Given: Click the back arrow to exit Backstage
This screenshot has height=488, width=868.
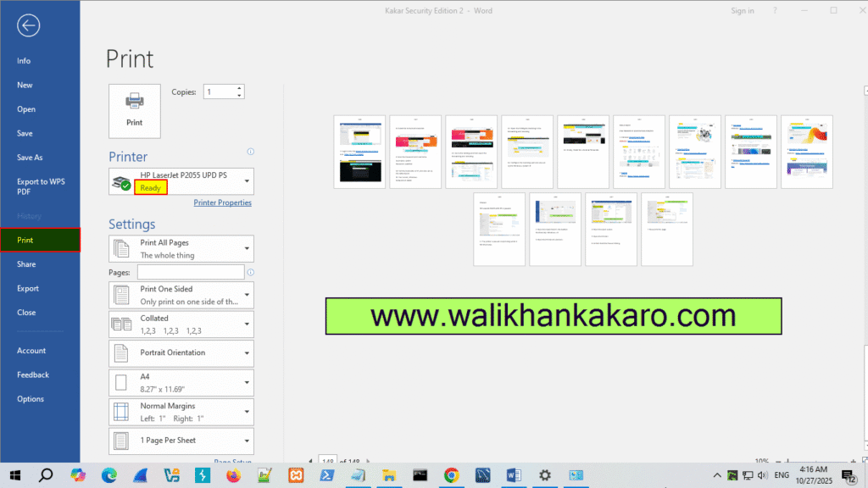Looking at the screenshot, I should pyautogui.click(x=28, y=25).
